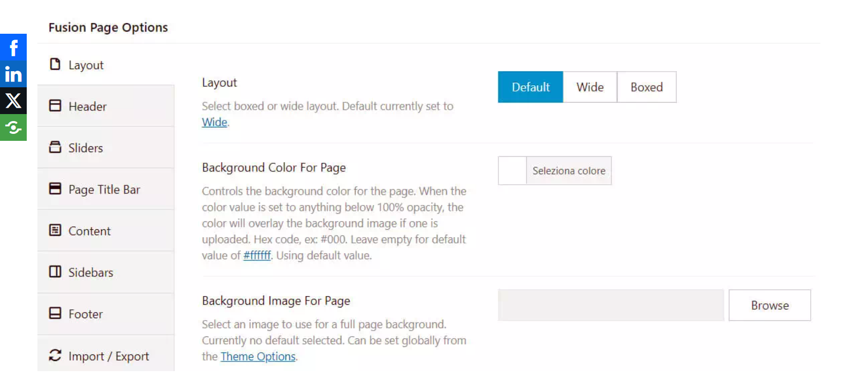868x377 pixels.
Task: Go to Page Title Bar tab
Action: pos(106,189)
